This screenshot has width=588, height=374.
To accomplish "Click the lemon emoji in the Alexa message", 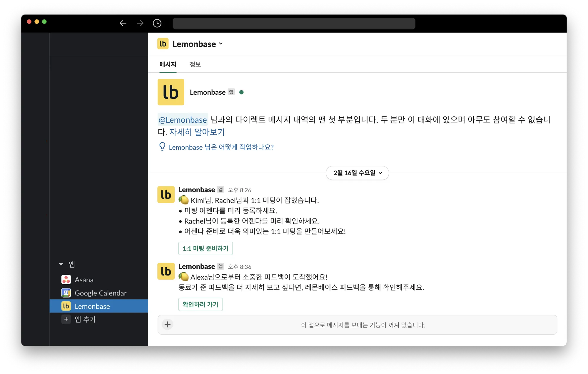I will [x=183, y=277].
